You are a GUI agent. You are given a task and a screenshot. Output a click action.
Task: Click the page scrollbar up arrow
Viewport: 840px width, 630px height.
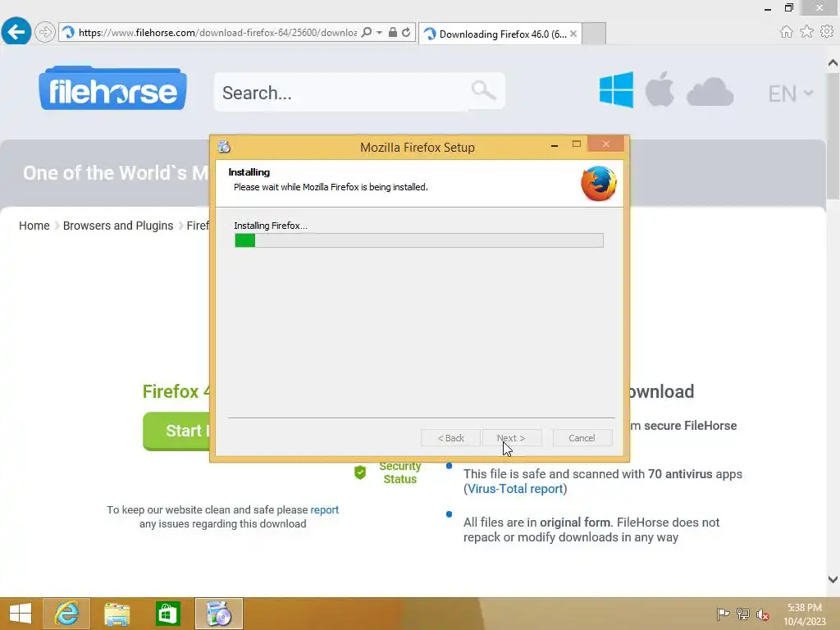[833, 63]
